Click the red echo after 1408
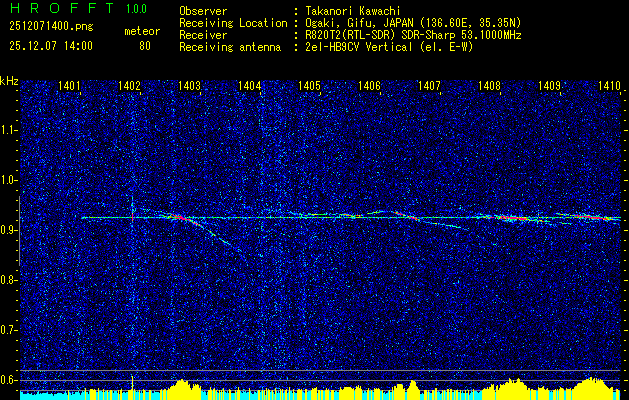The height and width of the screenshot is (400, 629). 515,218
